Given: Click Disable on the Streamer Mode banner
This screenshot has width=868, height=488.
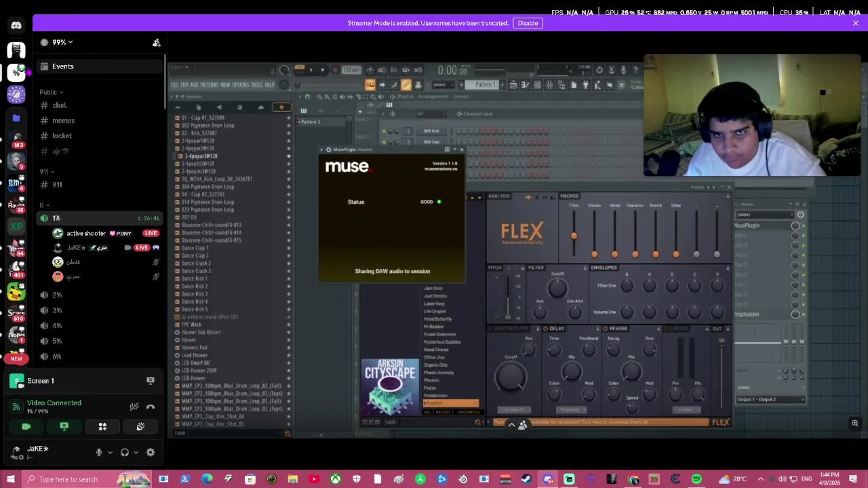Looking at the screenshot, I should click(x=528, y=23).
